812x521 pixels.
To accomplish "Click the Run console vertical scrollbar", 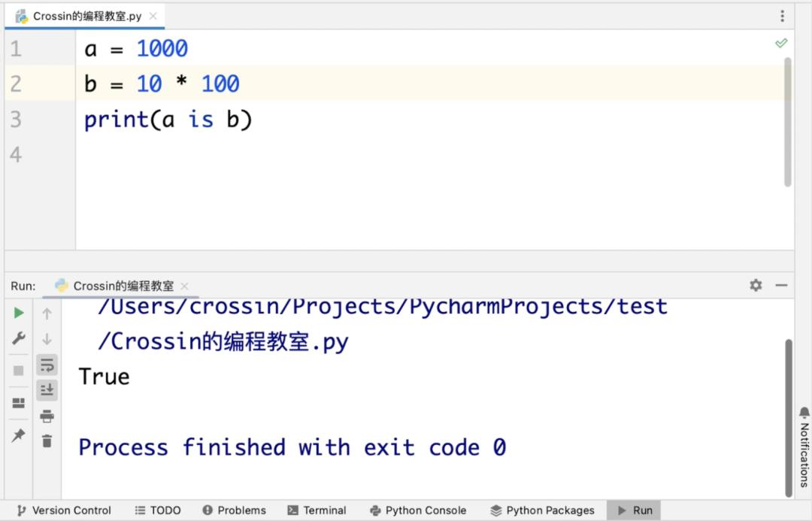I will tap(788, 418).
